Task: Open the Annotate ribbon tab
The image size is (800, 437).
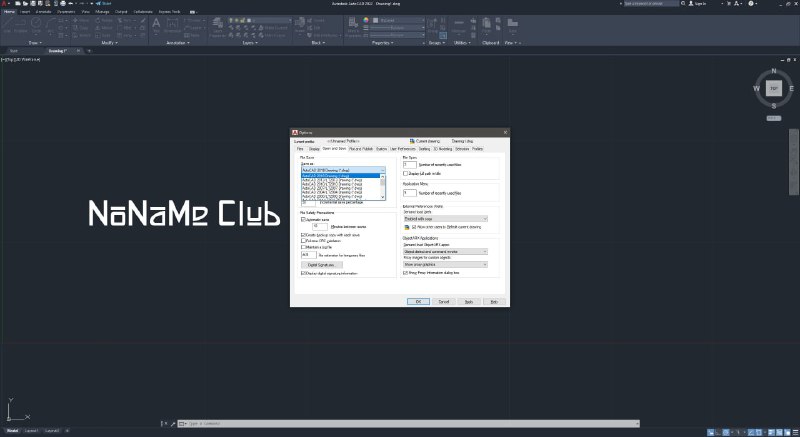Action: (43, 11)
